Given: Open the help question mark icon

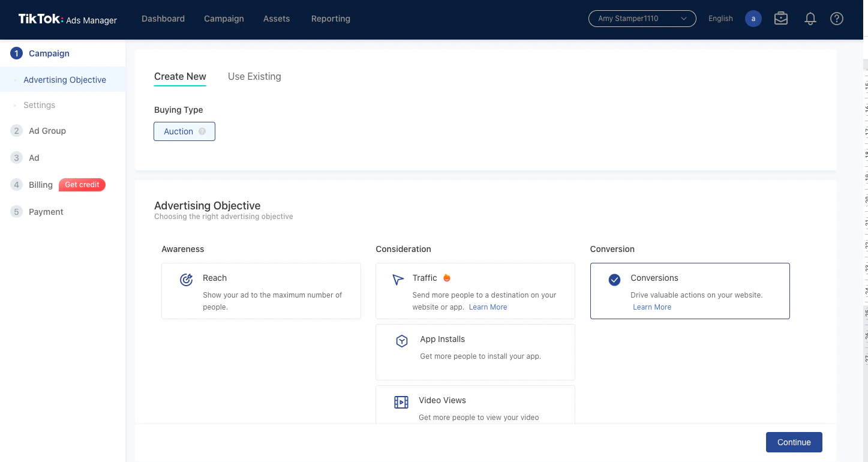Looking at the screenshot, I should (x=837, y=19).
